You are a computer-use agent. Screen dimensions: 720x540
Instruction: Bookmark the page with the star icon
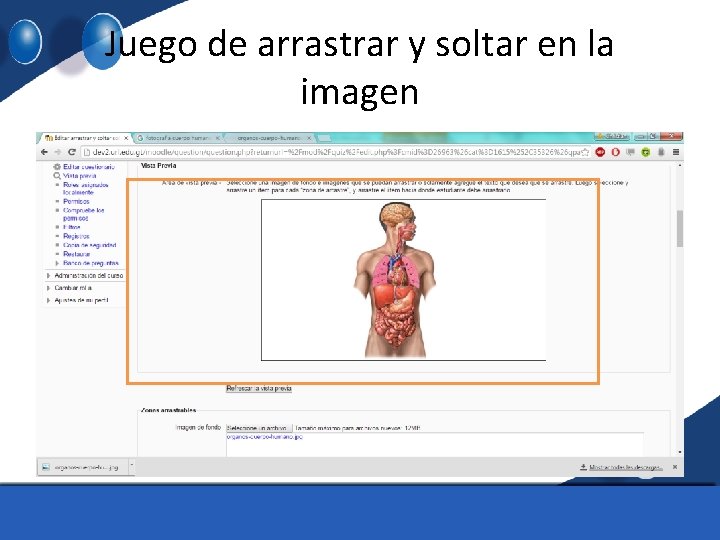[x=585, y=152]
